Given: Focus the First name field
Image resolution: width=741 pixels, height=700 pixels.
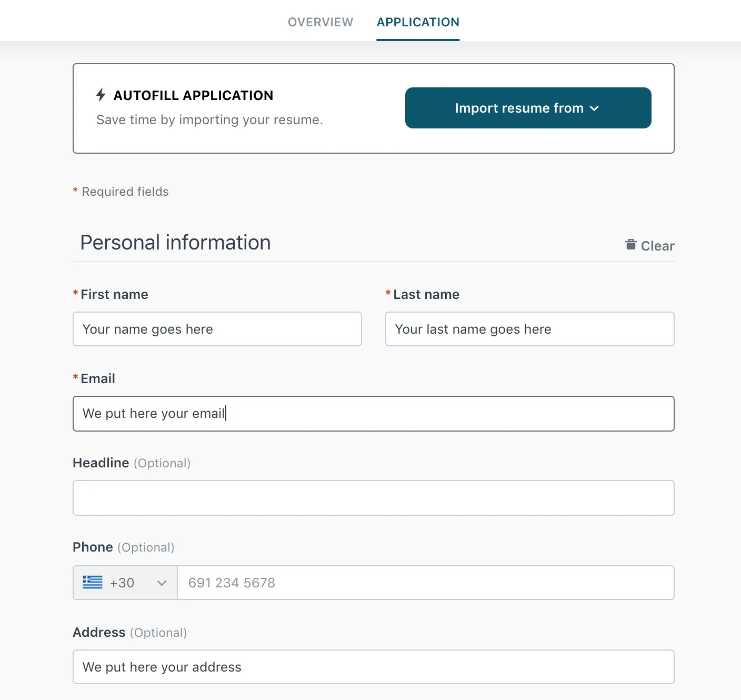Looking at the screenshot, I should tap(217, 329).
